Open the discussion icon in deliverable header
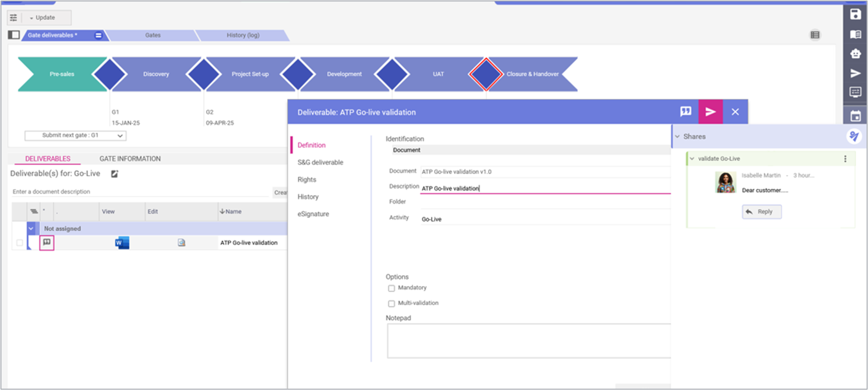 coord(686,112)
